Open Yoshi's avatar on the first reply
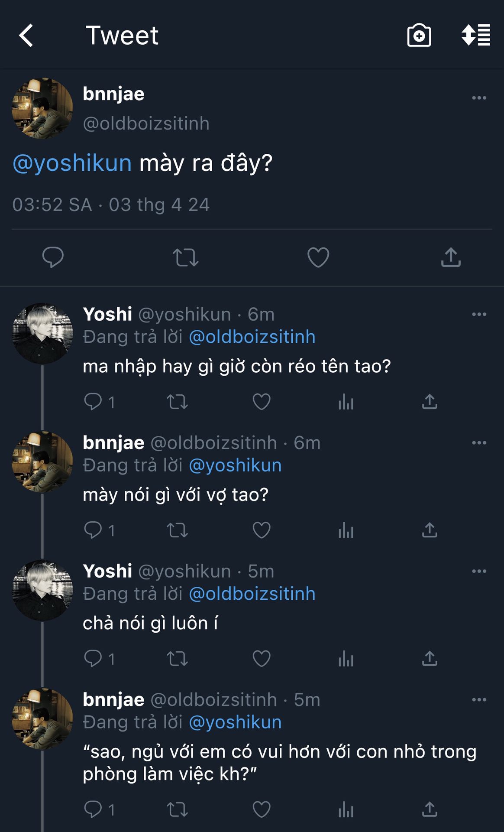Viewport: 504px width, 832px height. [x=42, y=333]
